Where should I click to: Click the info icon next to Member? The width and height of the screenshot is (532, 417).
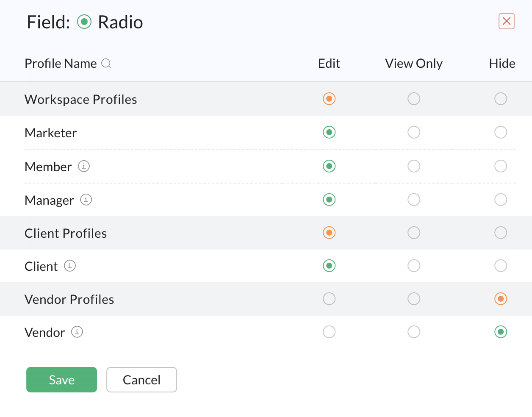pos(84,166)
